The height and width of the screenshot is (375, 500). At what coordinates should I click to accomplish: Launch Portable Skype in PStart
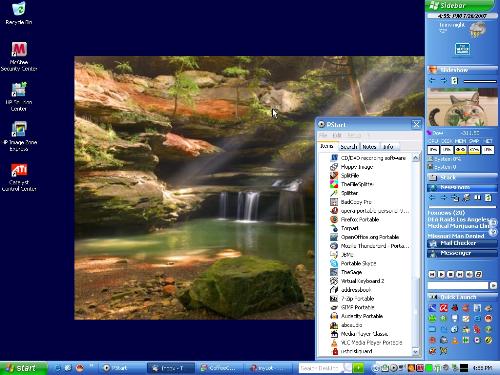coord(353,263)
